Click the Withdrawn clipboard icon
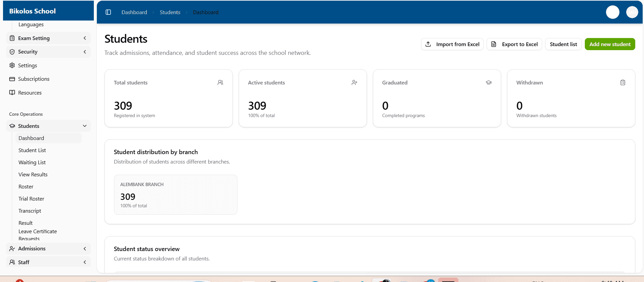This screenshot has width=644, height=282. click(x=623, y=82)
